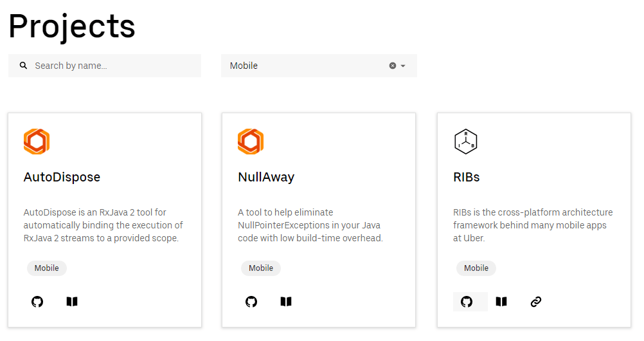
Task: Click the search magnifier icon
Action: click(x=24, y=66)
